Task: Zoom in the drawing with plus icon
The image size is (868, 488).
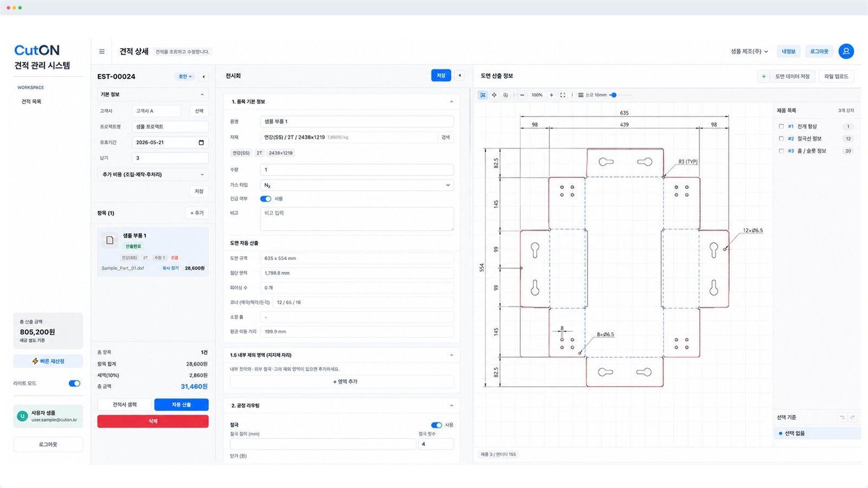Action: point(551,95)
